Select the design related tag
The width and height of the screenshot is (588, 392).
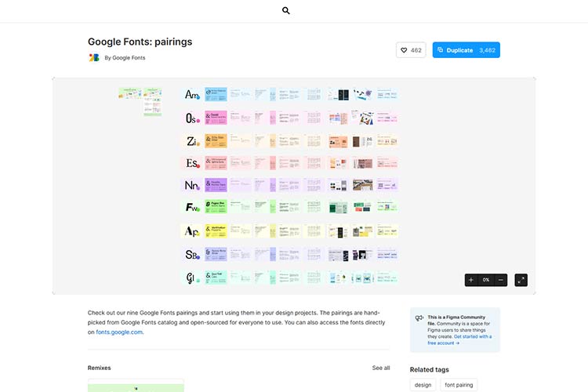tap(423, 385)
